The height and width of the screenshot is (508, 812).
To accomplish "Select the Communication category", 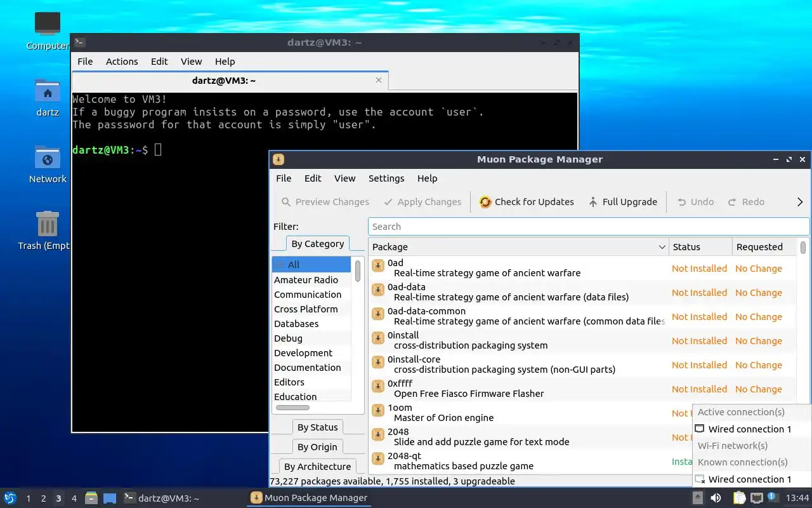I will coord(311,295).
